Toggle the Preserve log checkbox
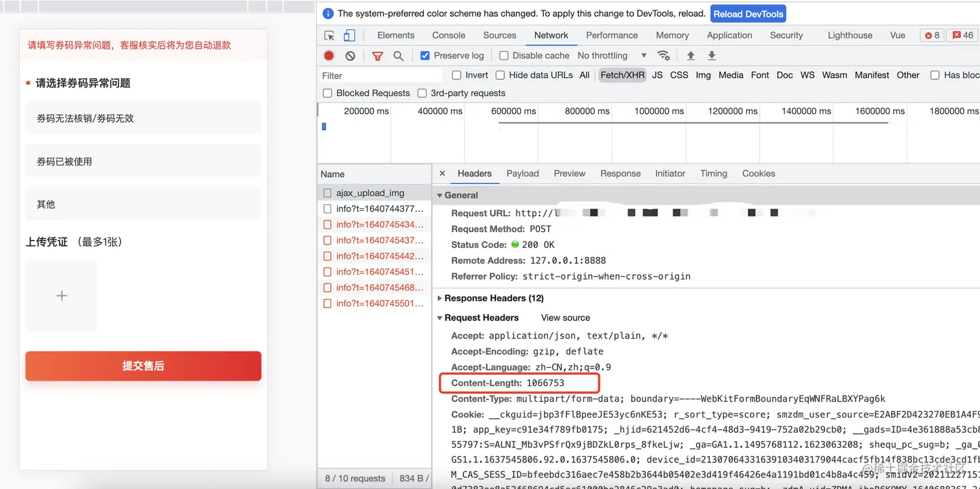The image size is (980, 489). pyautogui.click(x=425, y=56)
